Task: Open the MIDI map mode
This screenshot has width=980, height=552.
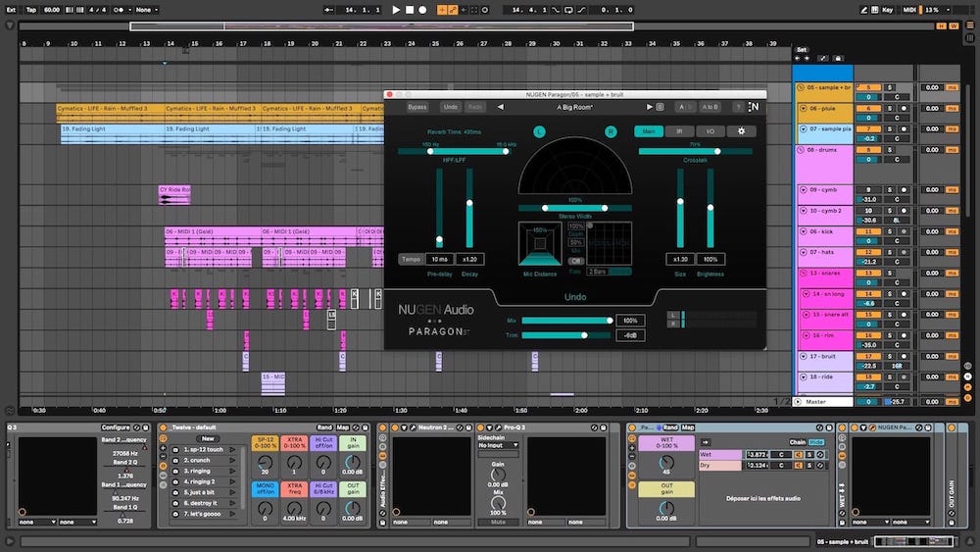Action: point(909,10)
